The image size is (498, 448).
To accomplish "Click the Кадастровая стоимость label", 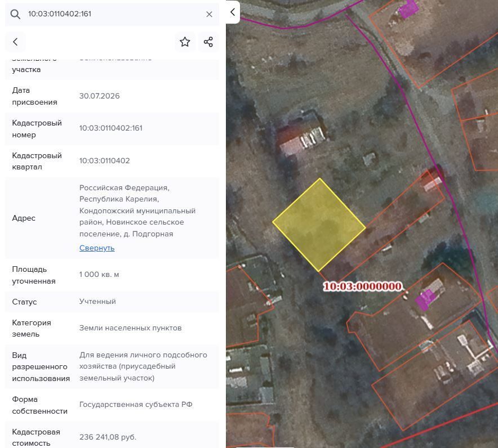I will pyautogui.click(x=36, y=437).
